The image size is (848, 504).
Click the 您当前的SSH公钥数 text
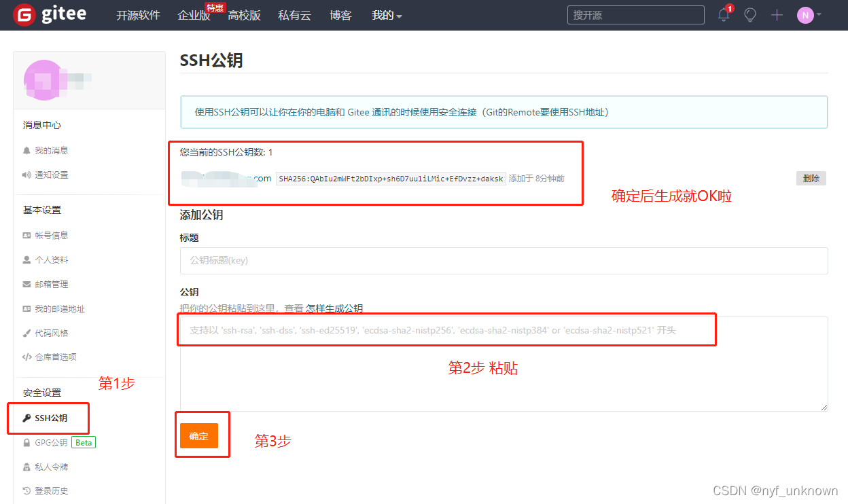click(226, 152)
